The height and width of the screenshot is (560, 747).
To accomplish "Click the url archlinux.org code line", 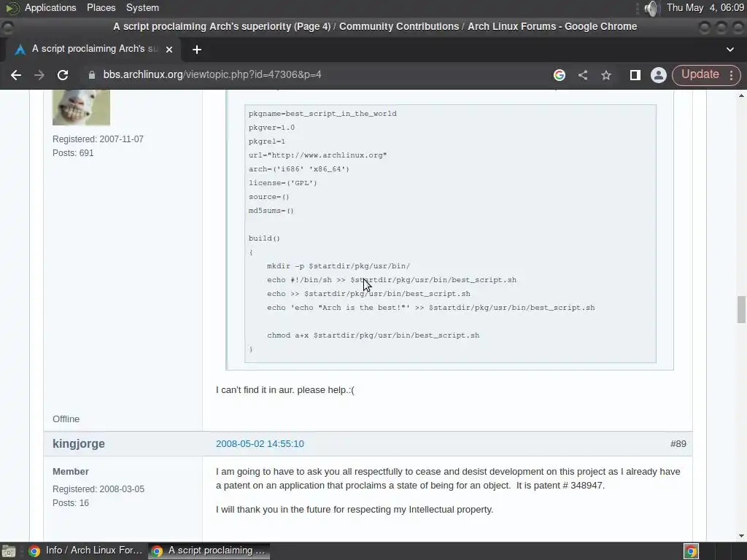I will click(x=318, y=155).
